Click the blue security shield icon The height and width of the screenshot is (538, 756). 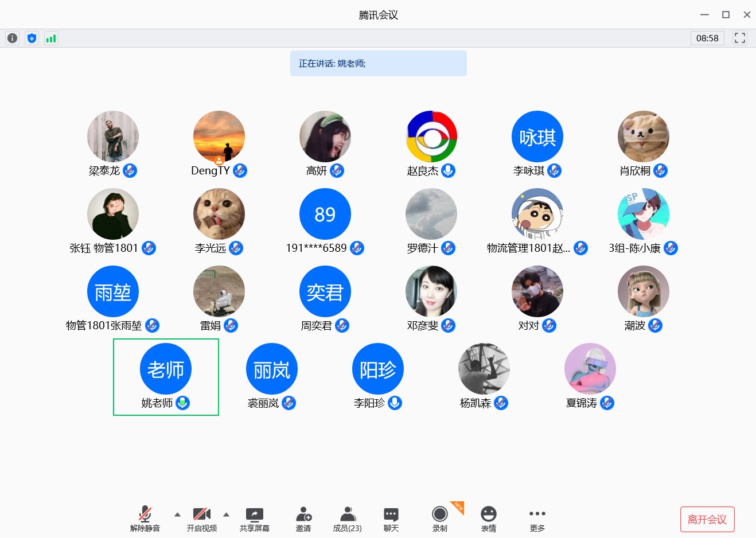click(x=32, y=38)
